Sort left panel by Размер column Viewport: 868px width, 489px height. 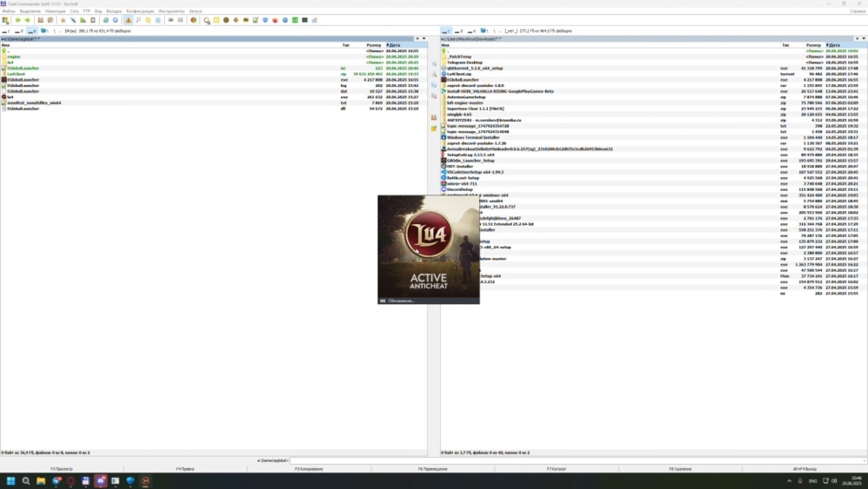374,44
